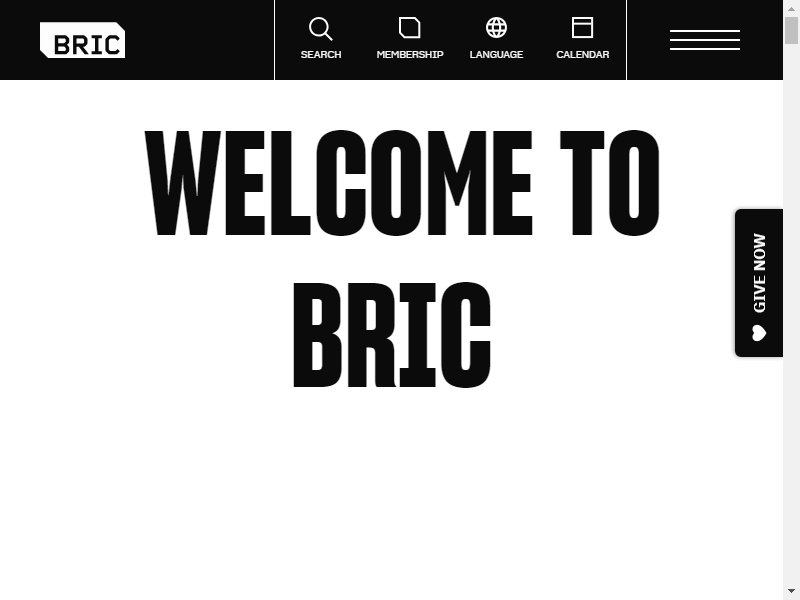Open the Membership card icon
The image size is (800, 600).
tap(410, 28)
